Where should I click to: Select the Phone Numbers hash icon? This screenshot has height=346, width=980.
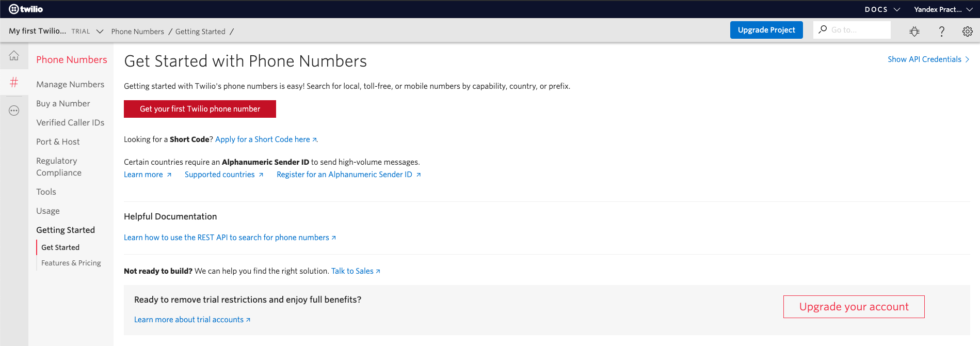14,82
